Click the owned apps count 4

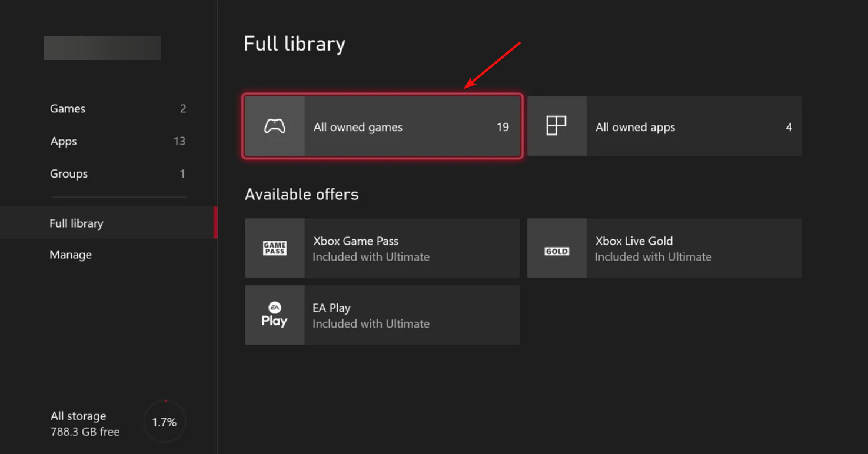[x=789, y=127]
